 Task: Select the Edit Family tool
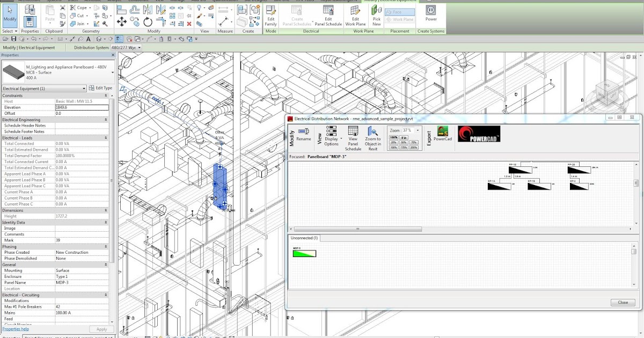272,17
